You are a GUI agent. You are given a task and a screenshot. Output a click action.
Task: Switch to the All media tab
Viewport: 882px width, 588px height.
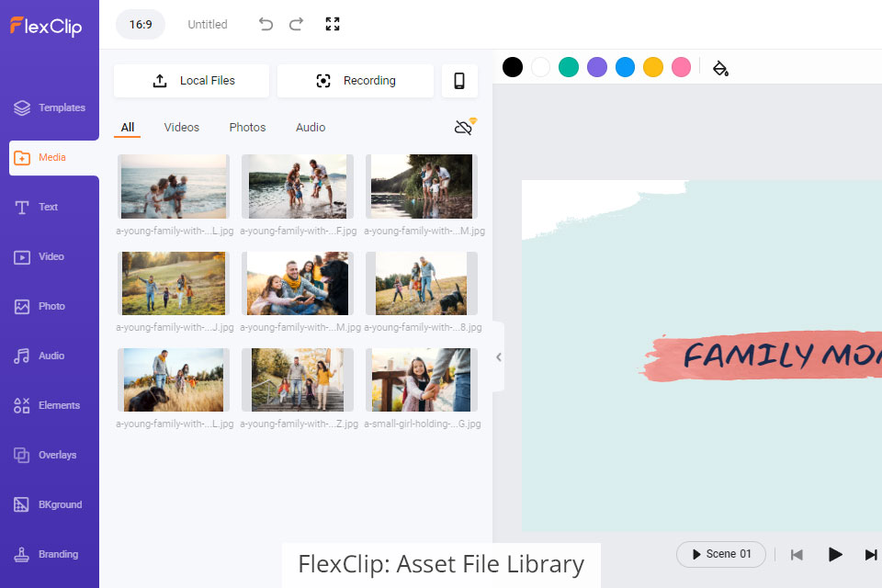tap(128, 127)
